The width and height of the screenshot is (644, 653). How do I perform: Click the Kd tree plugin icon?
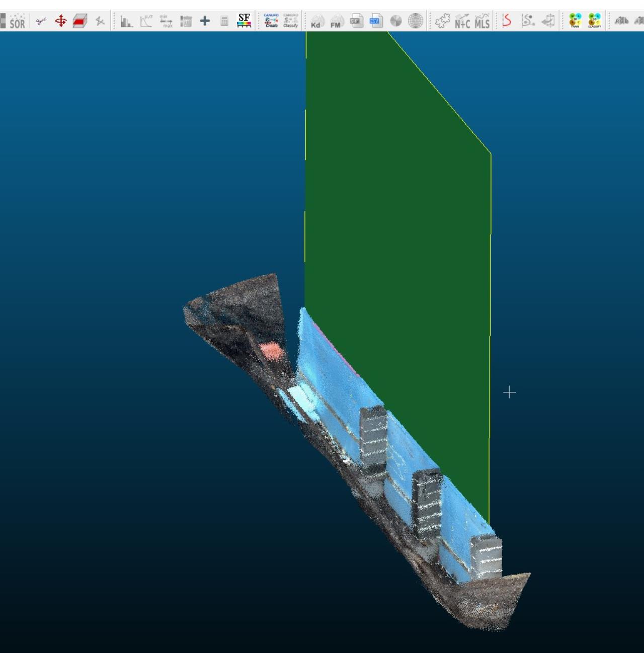316,21
